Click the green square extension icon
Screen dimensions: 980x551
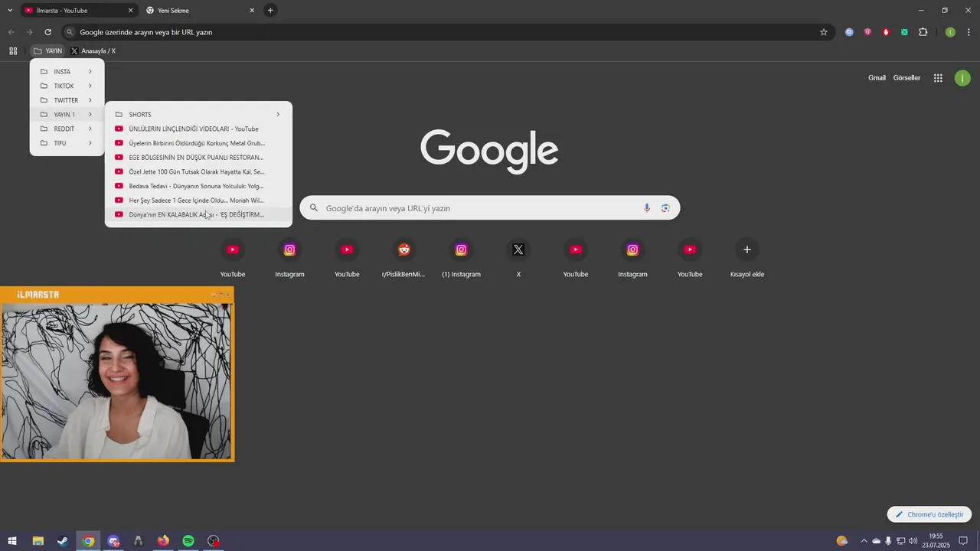click(904, 32)
